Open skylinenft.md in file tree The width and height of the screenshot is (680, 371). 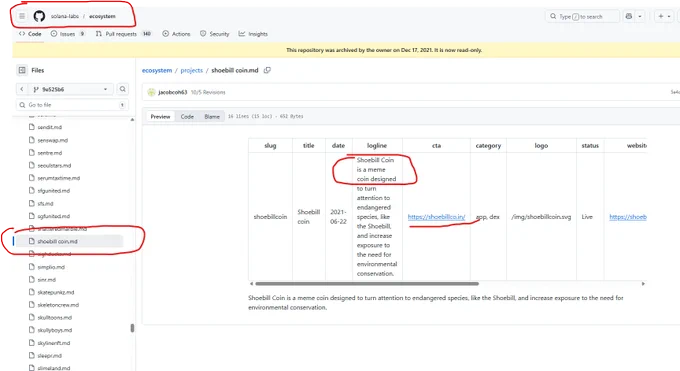53,343
